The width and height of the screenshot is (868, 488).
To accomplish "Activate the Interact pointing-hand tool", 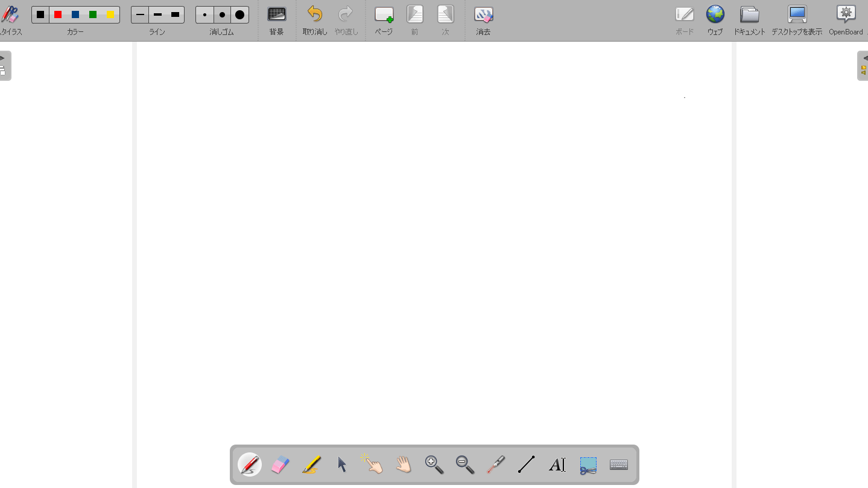I will 373,464.
